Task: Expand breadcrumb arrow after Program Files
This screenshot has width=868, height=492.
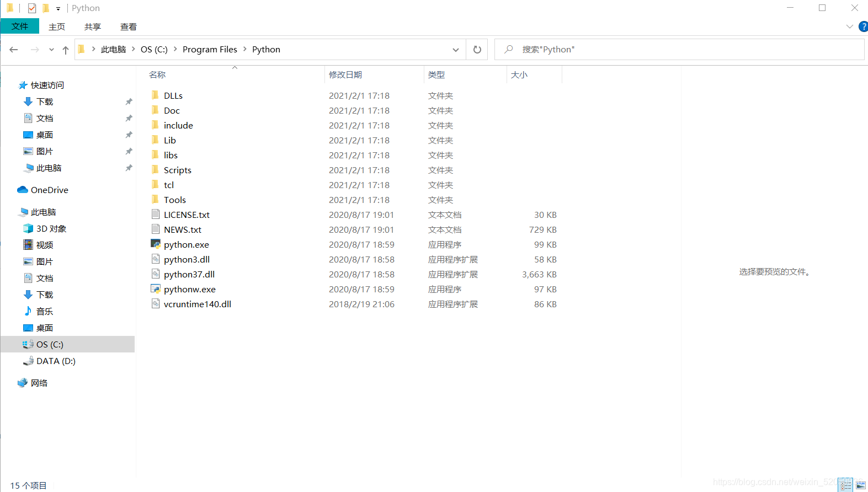Action: click(x=245, y=49)
